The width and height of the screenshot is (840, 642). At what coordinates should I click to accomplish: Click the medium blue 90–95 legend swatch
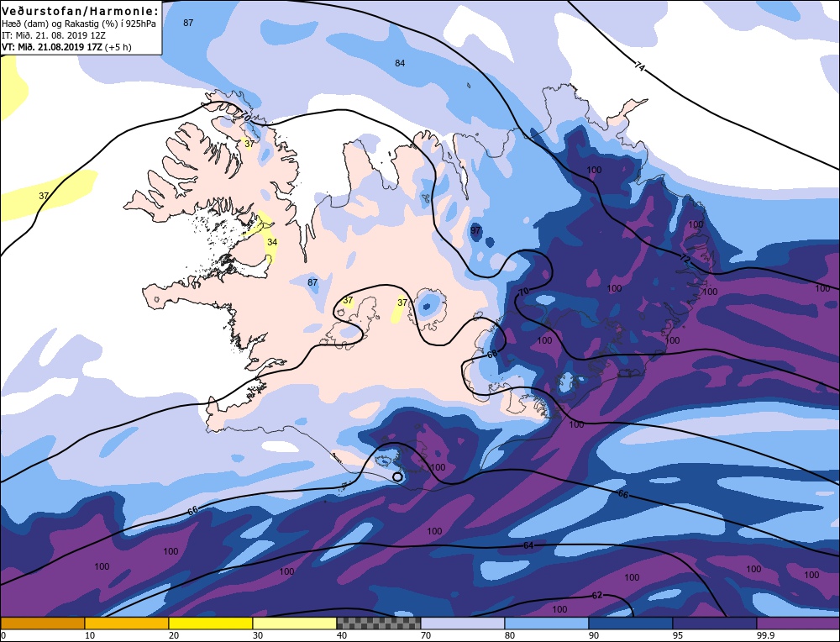click(631, 623)
